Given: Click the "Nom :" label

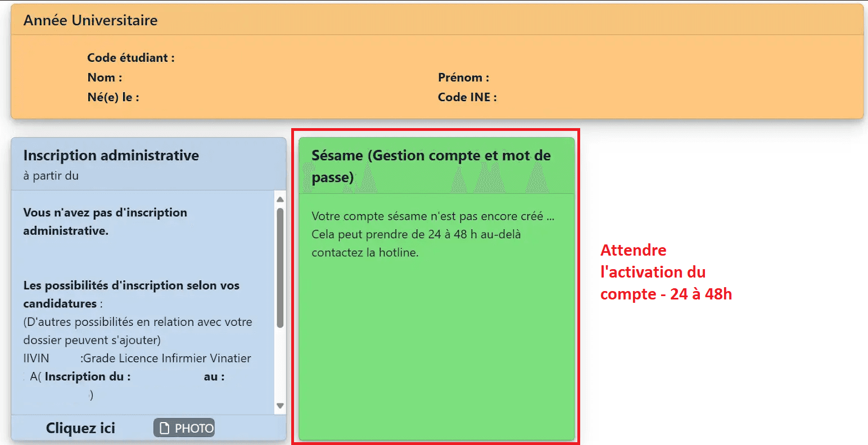Looking at the screenshot, I should 105,78.
